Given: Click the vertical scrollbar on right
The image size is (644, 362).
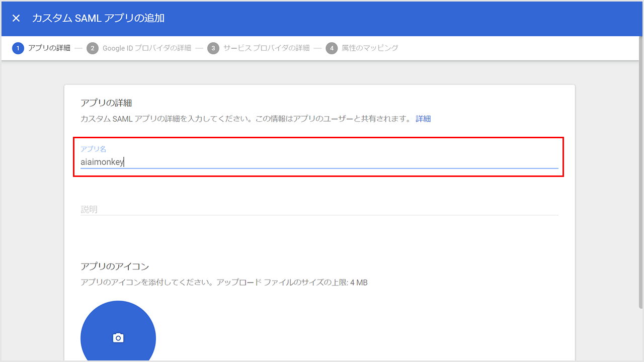Looking at the screenshot, I should (x=640, y=176).
